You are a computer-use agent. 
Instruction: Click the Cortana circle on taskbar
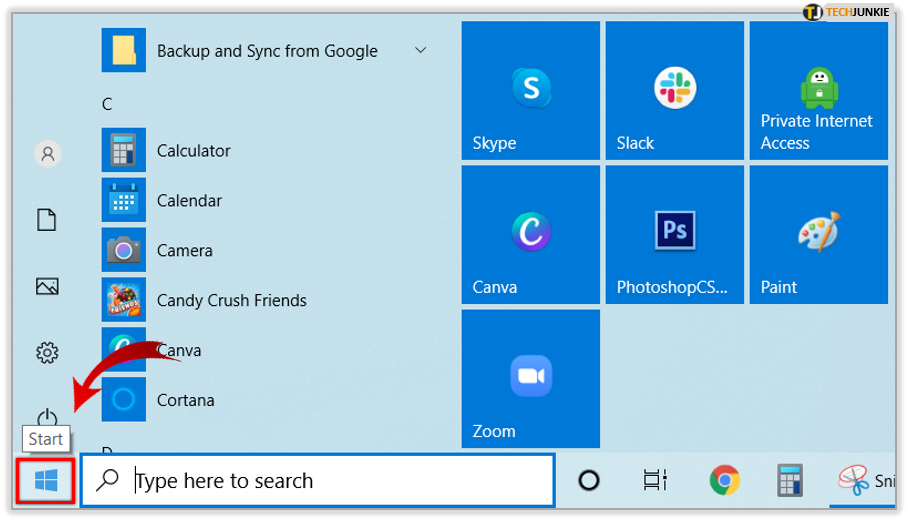[x=589, y=480]
